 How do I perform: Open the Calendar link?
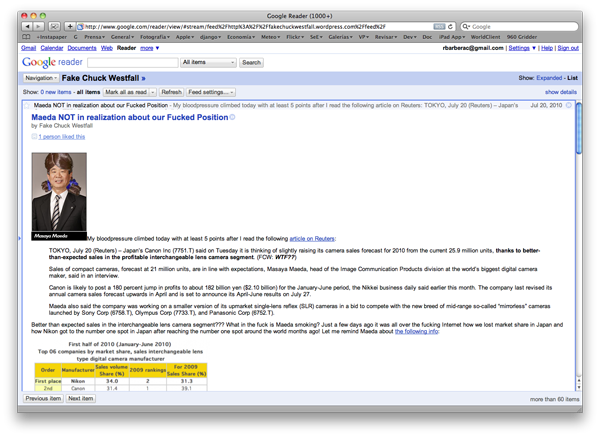pos(52,48)
